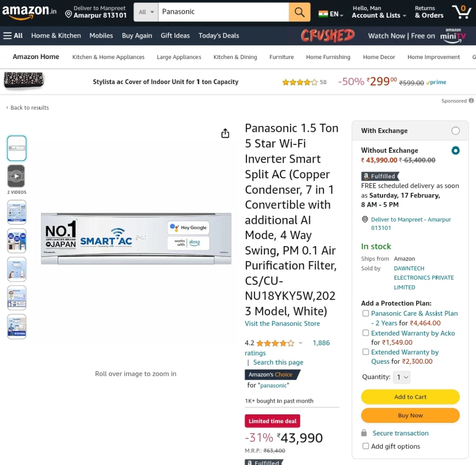The width and height of the screenshot is (476, 465).
Task: Check the Panasonic Care & Assist Plan box
Action: [365, 314]
